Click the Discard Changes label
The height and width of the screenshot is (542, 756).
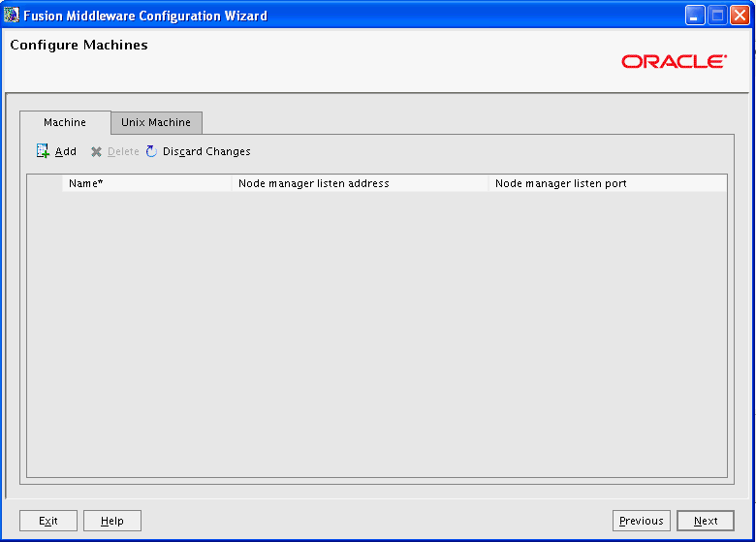[206, 151]
